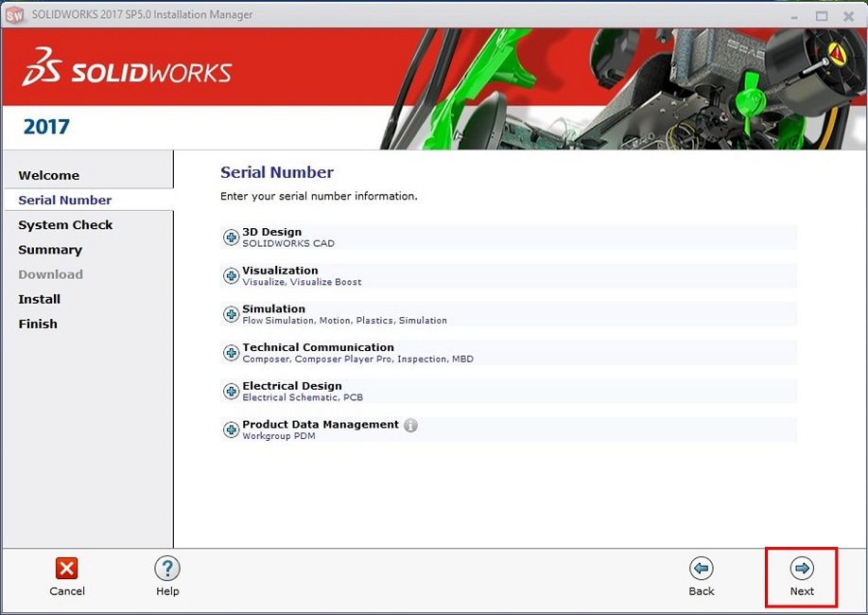Click the red Cancel X icon
This screenshot has width=868, height=615.
(67, 569)
